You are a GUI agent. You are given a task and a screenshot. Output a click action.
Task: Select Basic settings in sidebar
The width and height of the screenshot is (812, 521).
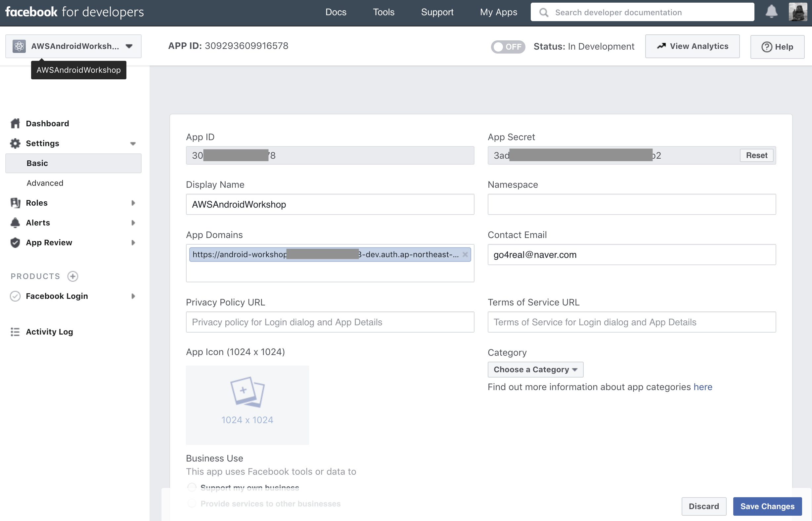73,163
